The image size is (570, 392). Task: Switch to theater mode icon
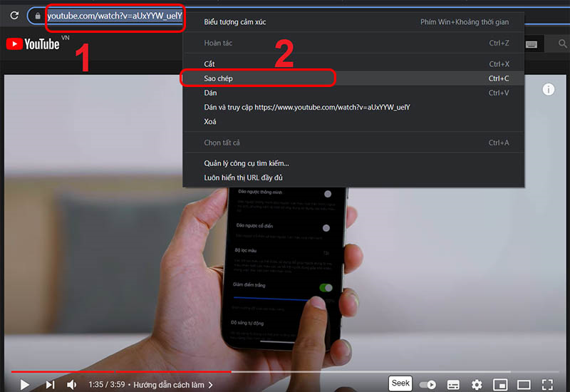click(x=524, y=384)
